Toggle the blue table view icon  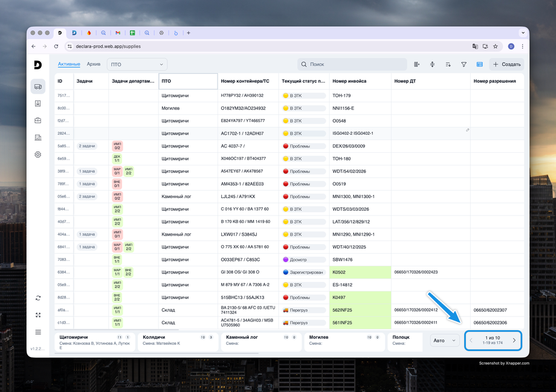point(479,65)
